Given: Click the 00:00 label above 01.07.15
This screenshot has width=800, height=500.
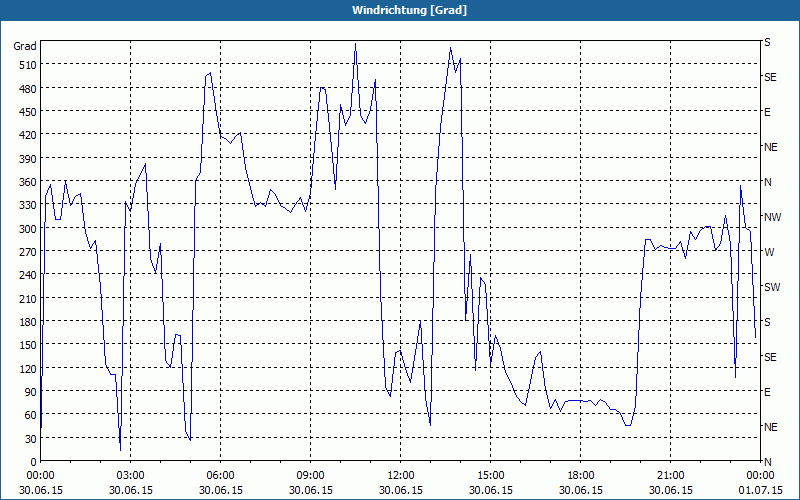Looking at the screenshot, I should coord(760,476).
